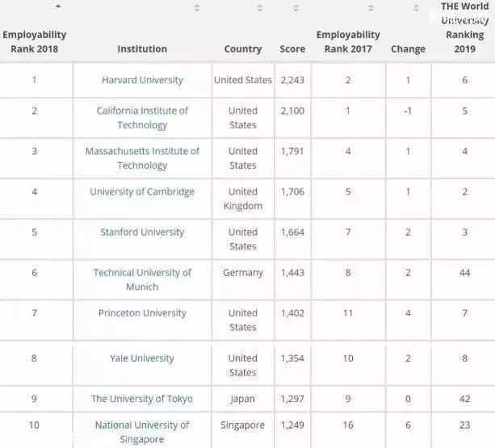Select the score 1,402 cell

point(292,313)
